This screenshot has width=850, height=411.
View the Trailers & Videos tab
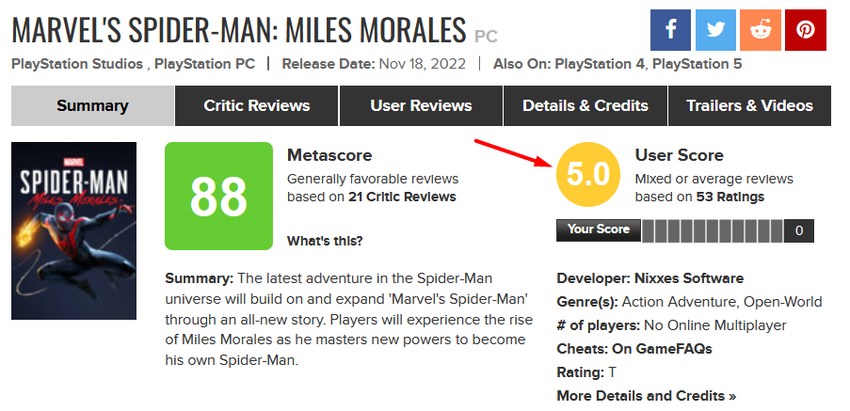[x=749, y=106]
